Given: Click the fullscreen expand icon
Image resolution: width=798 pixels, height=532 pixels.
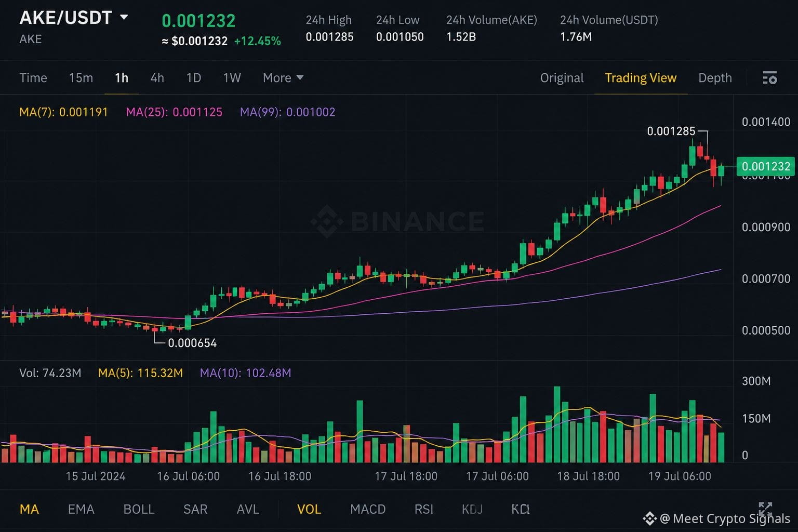Looking at the screenshot, I should coord(765,509).
